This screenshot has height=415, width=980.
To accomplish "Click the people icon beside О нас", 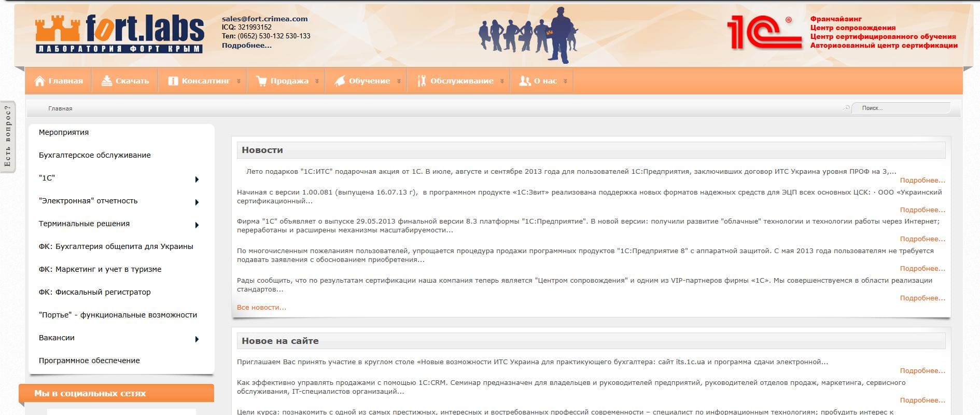I will point(525,81).
